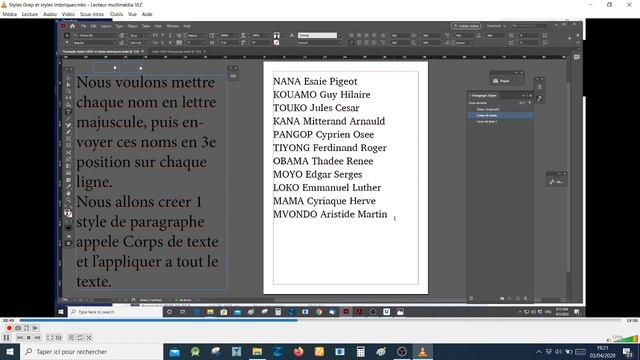The width and height of the screenshot is (640, 360).
Task: Skip to next media in VLC
Action: pos(37,338)
